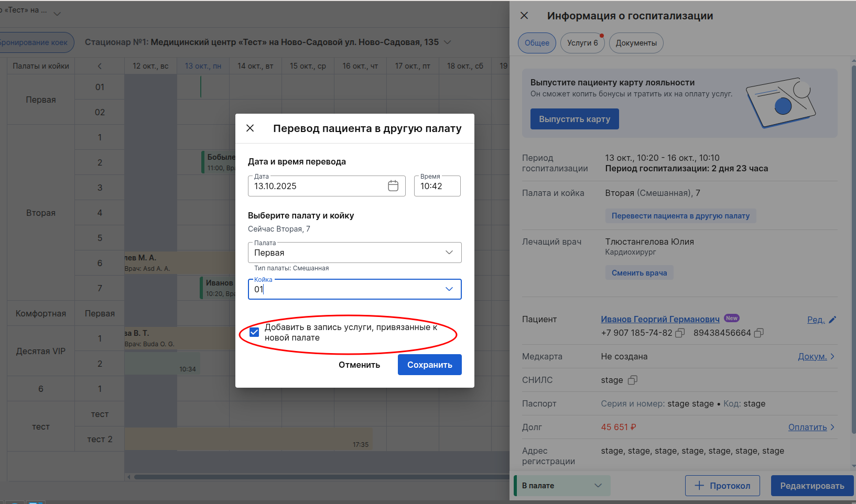Expand the Палата dropdown
This screenshot has width=856, height=504.
click(x=449, y=253)
